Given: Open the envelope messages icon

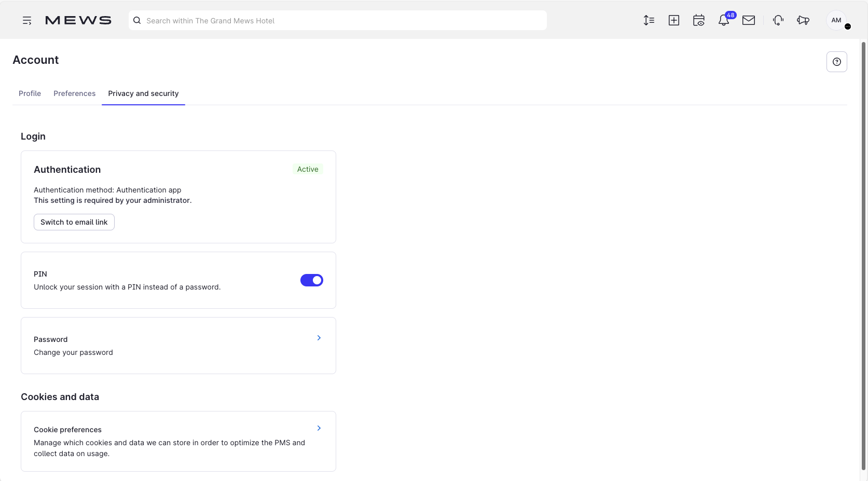Looking at the screenshot, I should pyautogui.click(x=749, y=20).
